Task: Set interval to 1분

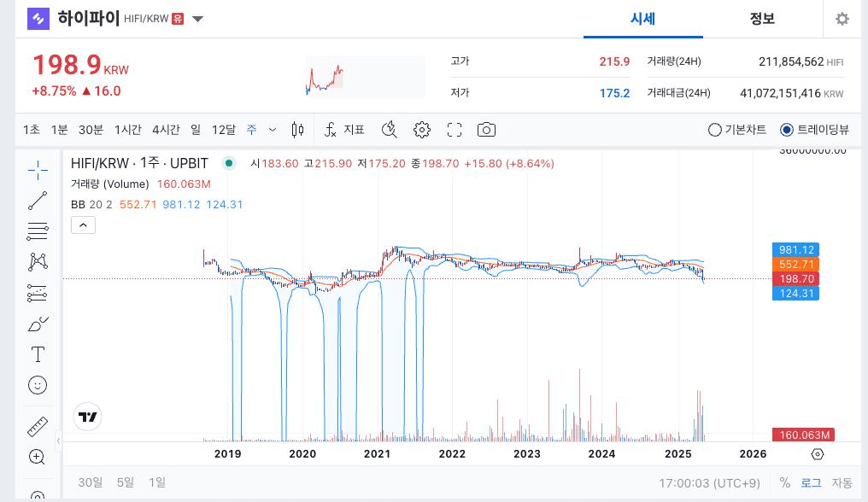Action: pos(59,130)
